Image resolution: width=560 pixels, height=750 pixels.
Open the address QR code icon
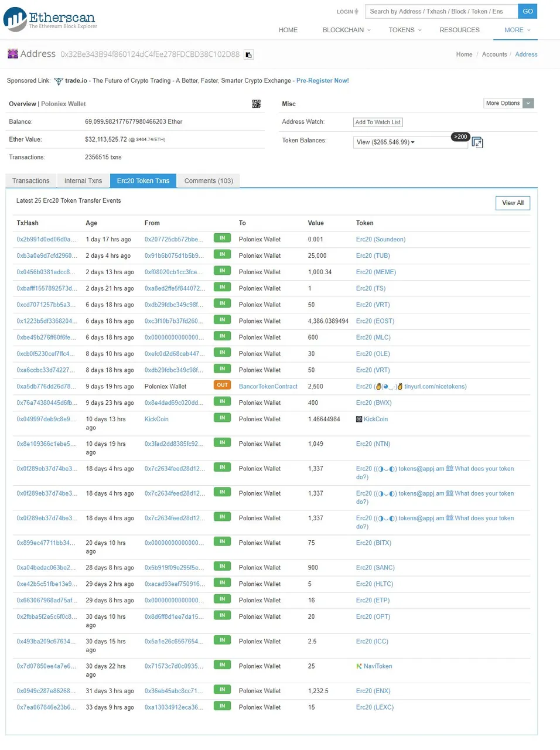256,104
